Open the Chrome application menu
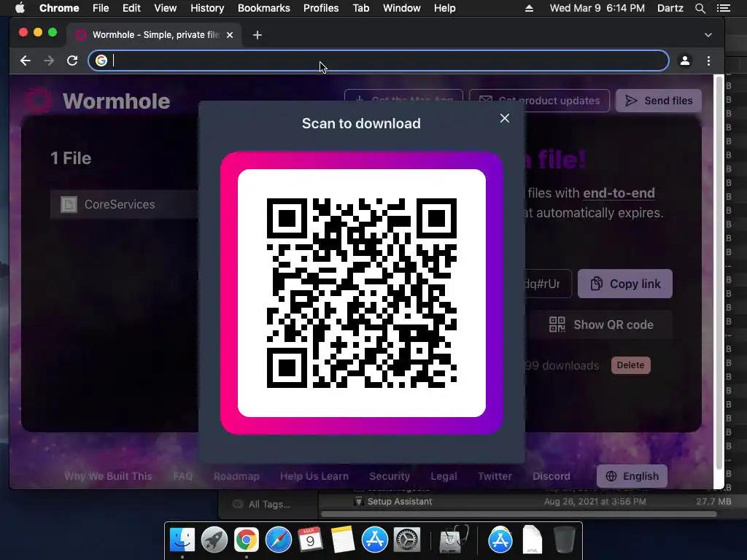This screenshot has height=560, width=747. (59, 8)
